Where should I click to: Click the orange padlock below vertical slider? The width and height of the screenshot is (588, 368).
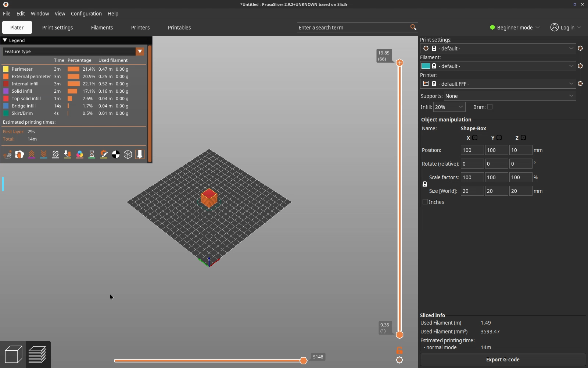(399, 350)
